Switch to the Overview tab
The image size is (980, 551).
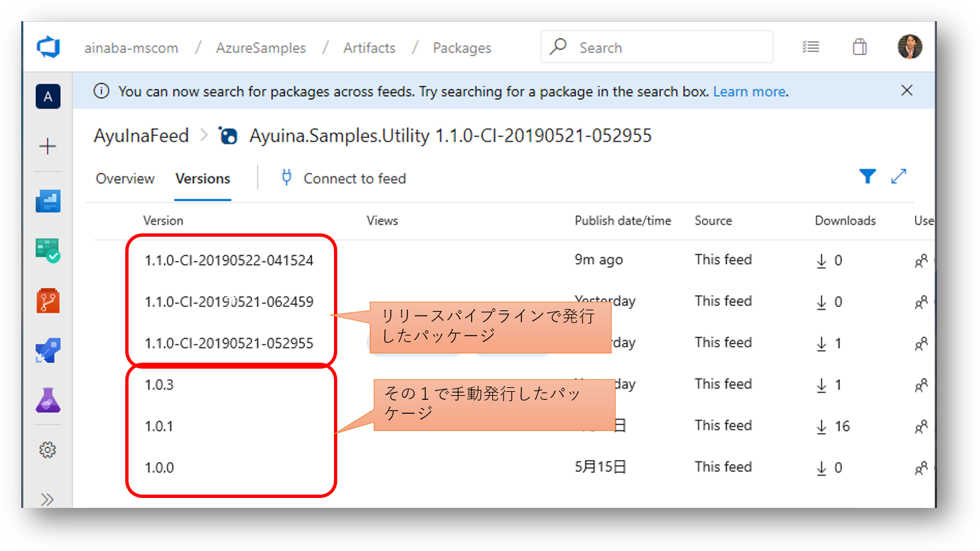coord(125,178)
